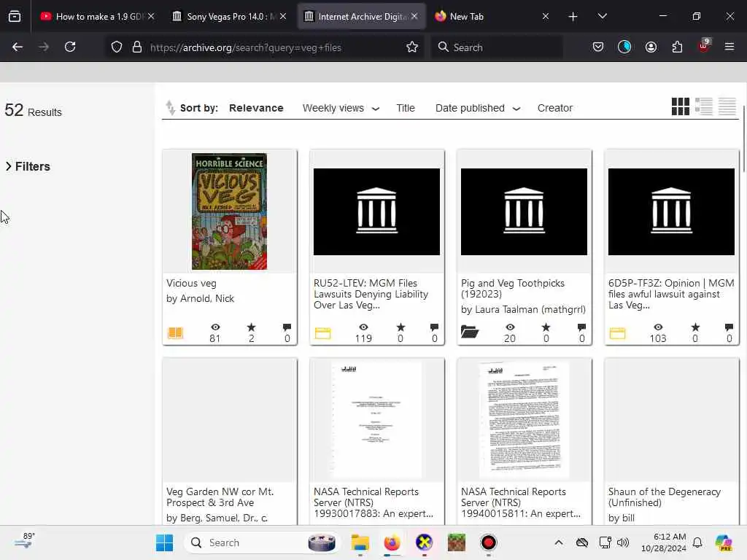This screenshot has width=747, height=560.
Task: Open the Firefox account icon
Action: [651, 47]
